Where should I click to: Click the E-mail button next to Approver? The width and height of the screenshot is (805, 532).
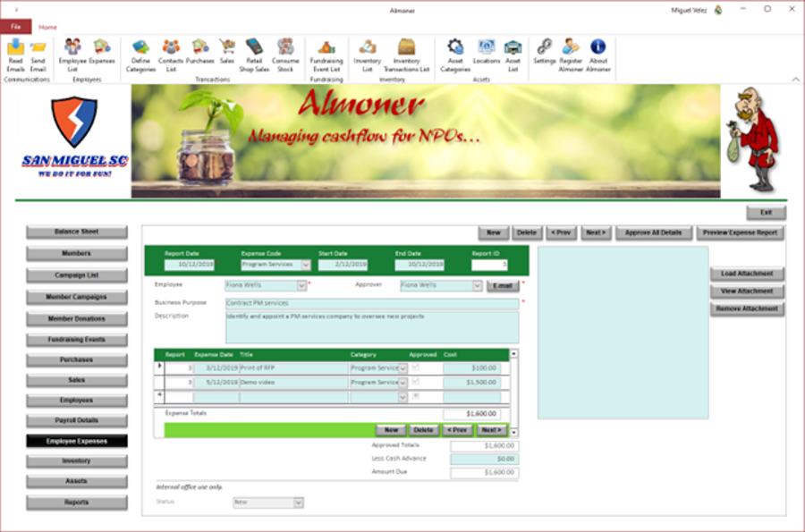pos(503,286)
